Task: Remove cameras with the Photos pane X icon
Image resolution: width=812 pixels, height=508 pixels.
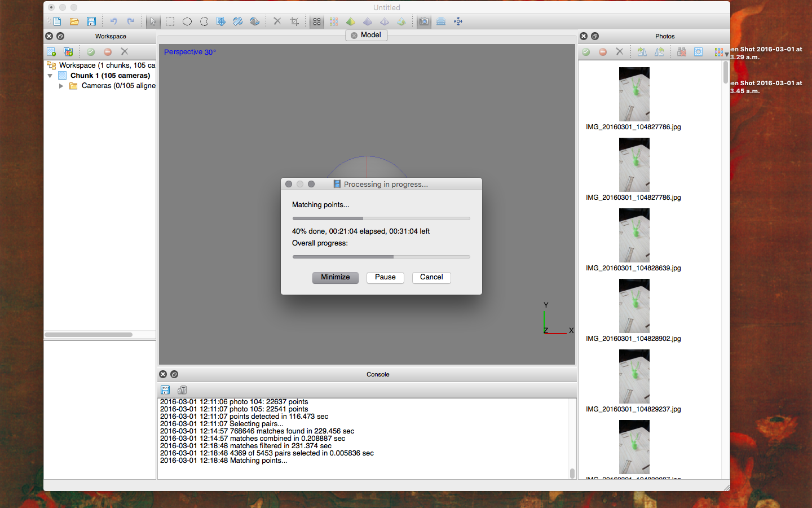Action: tap(620, 52)
